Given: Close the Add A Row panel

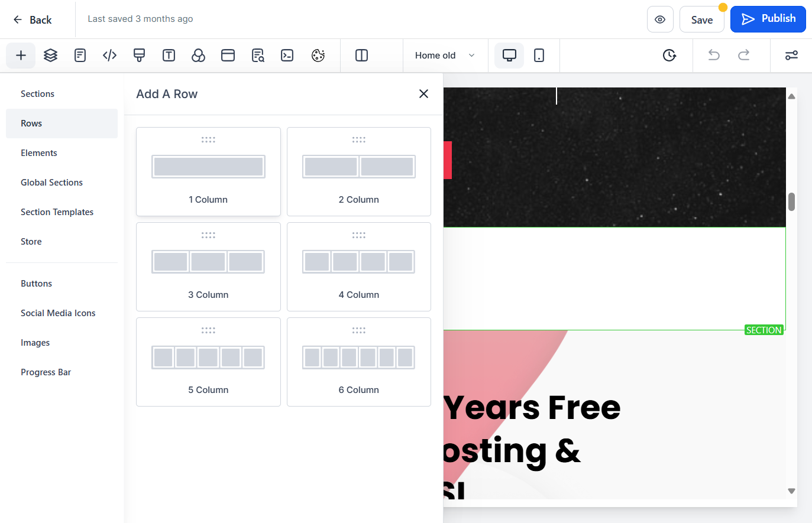Looking at the screenshot, I should tap(423, 94).
